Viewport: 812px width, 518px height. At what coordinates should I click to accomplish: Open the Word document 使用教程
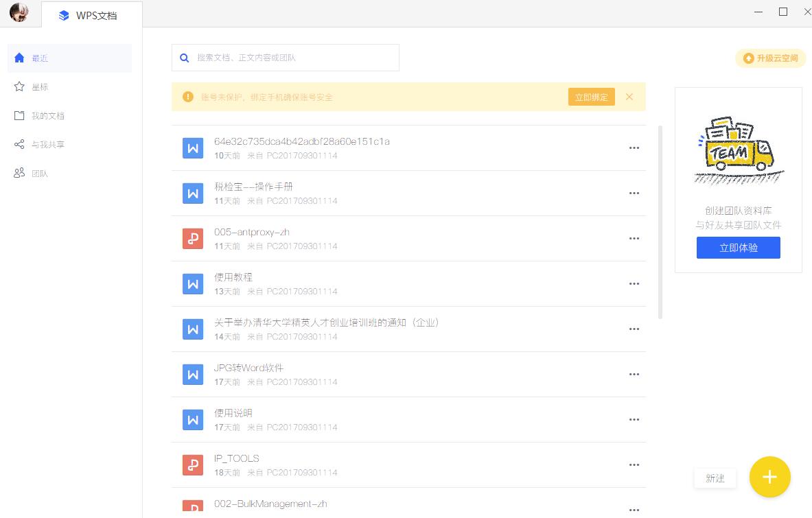coord(234,276)
